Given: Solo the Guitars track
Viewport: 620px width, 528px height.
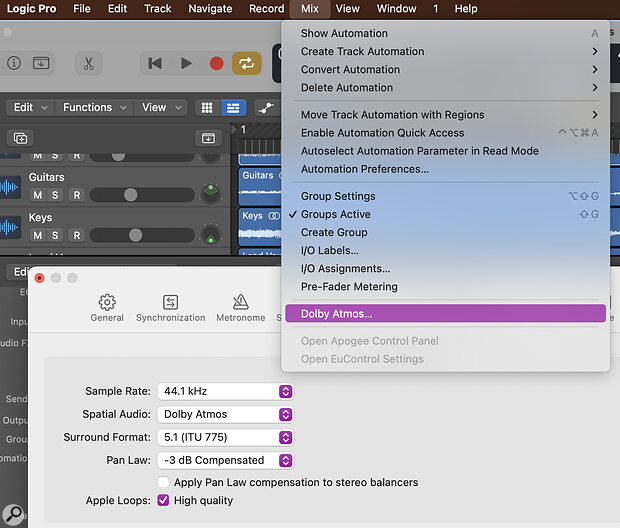Looking at the screenshot, I should click(55, 195).
